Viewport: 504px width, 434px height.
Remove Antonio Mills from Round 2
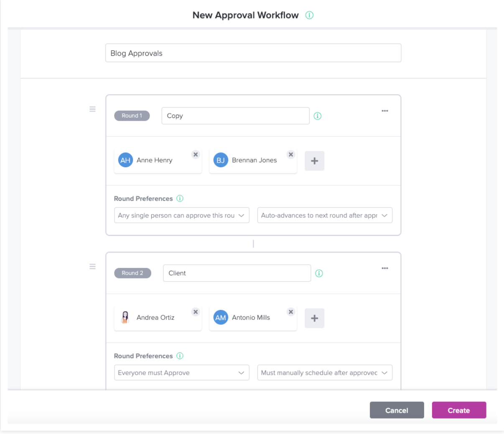[291, 312]
